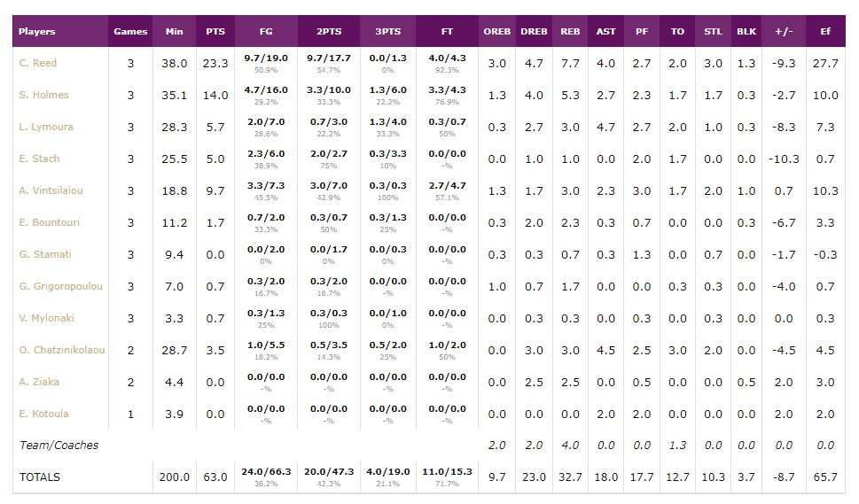Open C. Reed player link
The width and height of the screenshot is (859, 504).
pos(37,63)
